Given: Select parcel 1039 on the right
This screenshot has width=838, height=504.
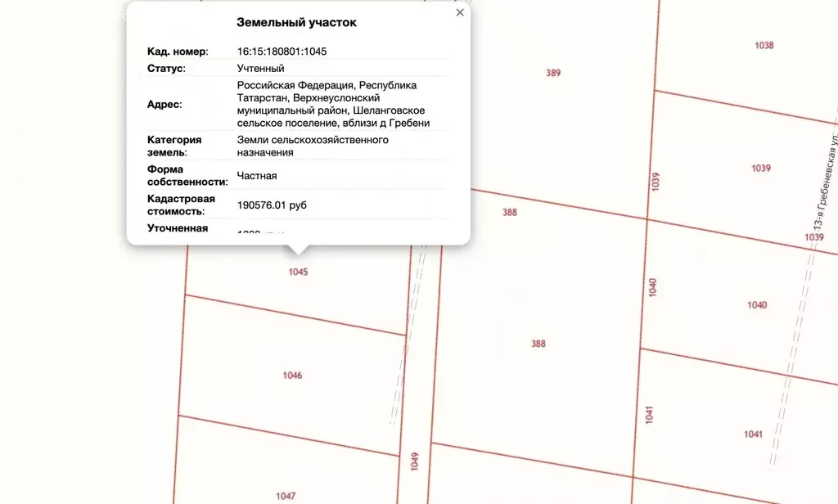Looking at the screenshot, I should [x=759, y=166].
